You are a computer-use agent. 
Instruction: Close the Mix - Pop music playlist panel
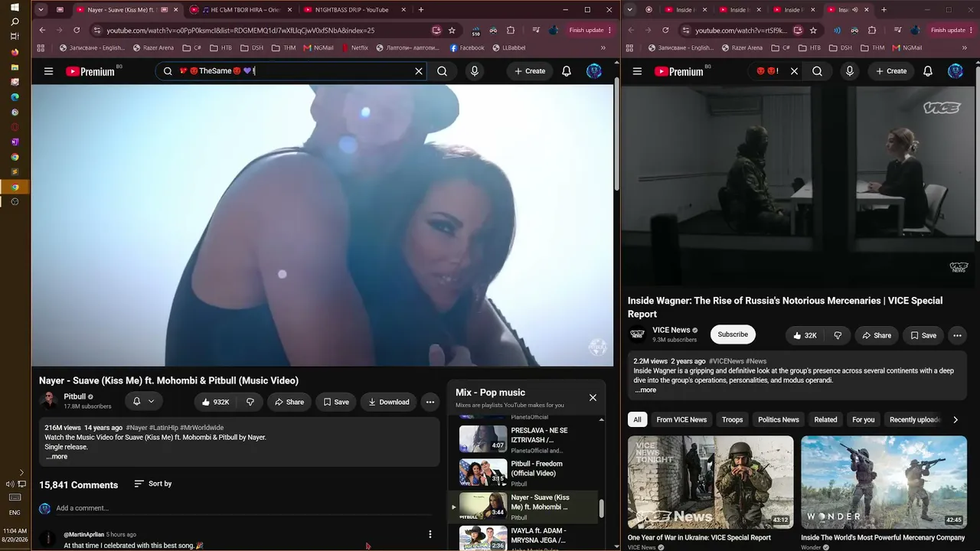pyautogui.click(x=593, y=397)
